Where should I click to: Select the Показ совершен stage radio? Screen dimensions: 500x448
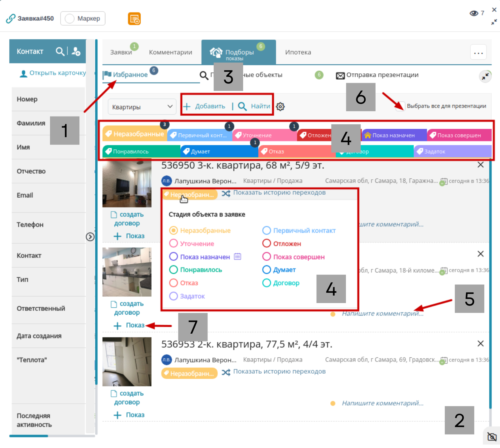coord(267,256)
